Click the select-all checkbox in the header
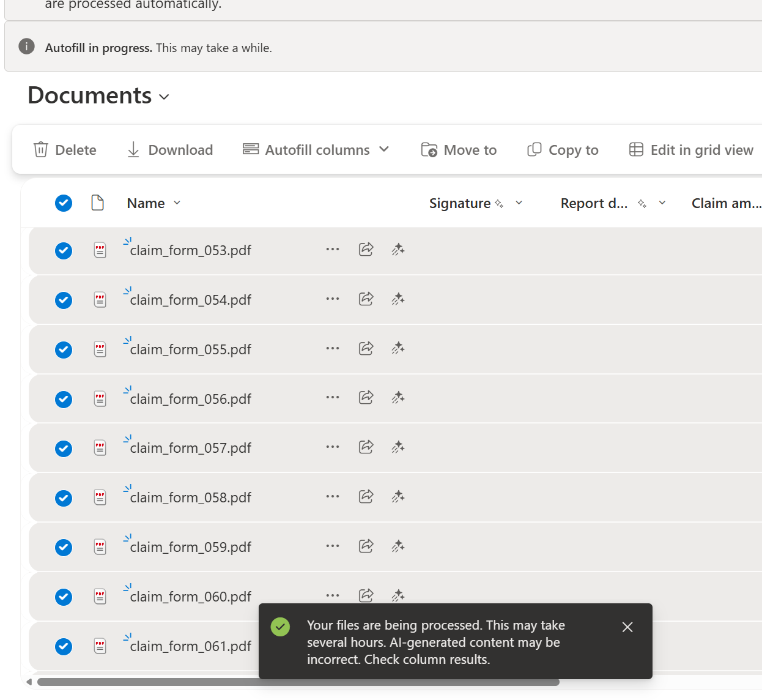 coord(64,203)
